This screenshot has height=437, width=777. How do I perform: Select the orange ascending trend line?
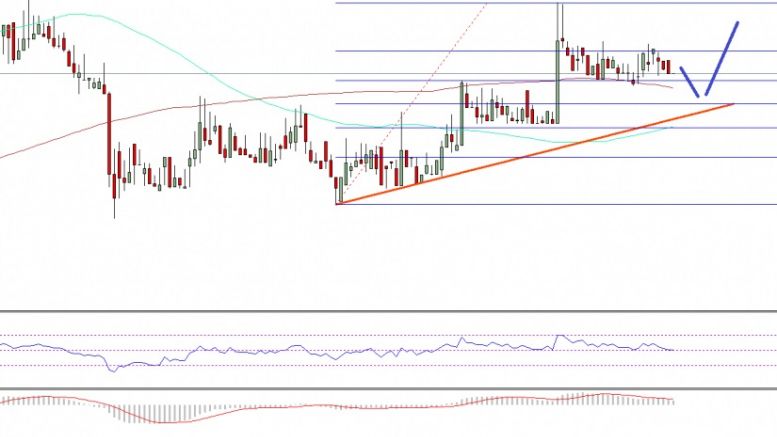[x=535, y=154]
